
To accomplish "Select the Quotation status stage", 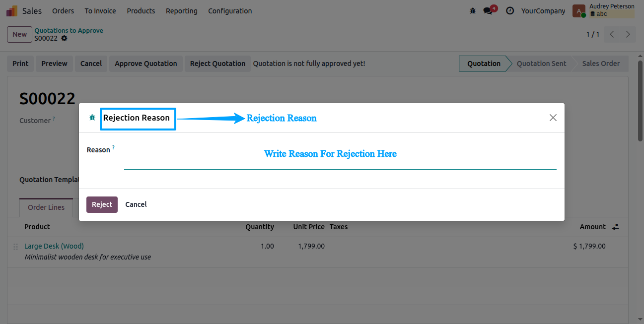I will [484, 64].
